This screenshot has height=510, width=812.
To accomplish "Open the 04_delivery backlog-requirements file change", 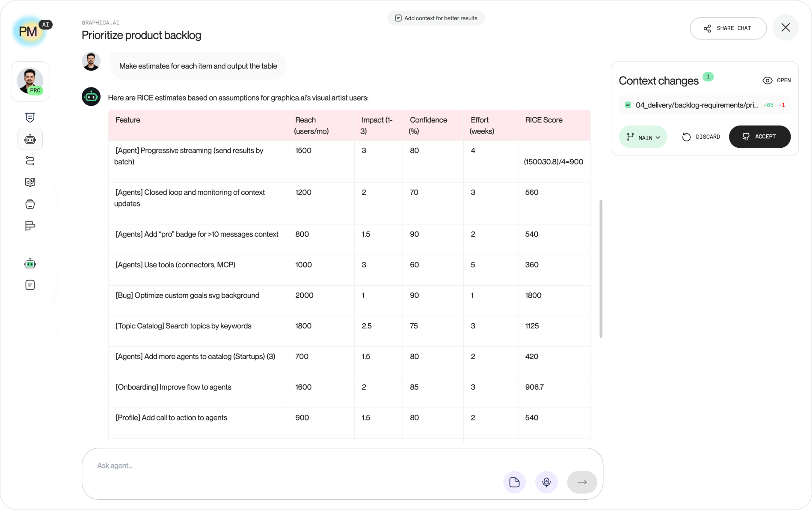I will 705,105.
